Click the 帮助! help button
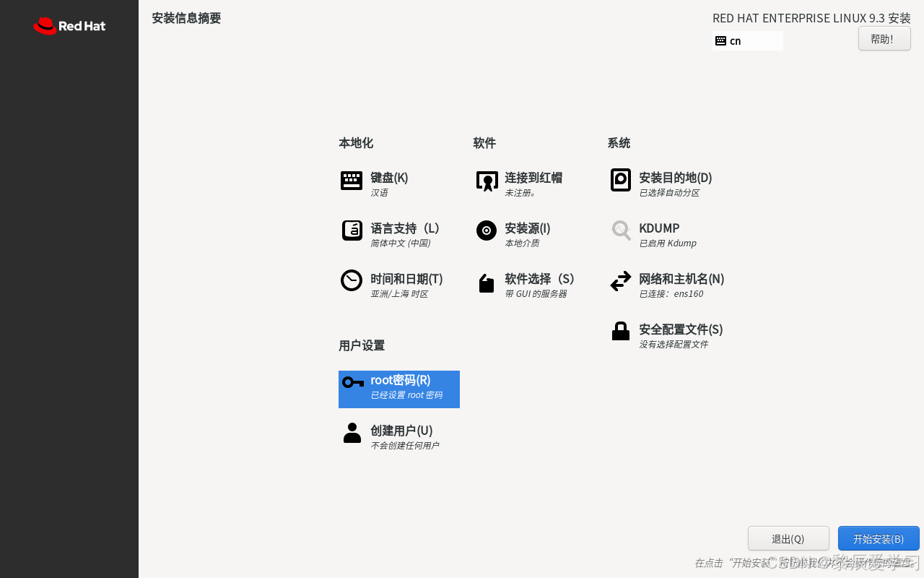This screenshot has height=578, width=924. (x=884, y=39)
